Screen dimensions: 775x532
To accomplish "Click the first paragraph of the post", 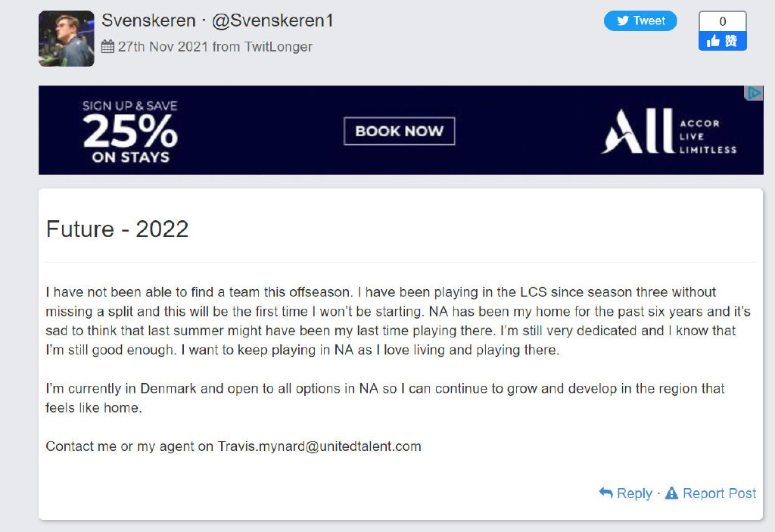I will tap(398, 321).
